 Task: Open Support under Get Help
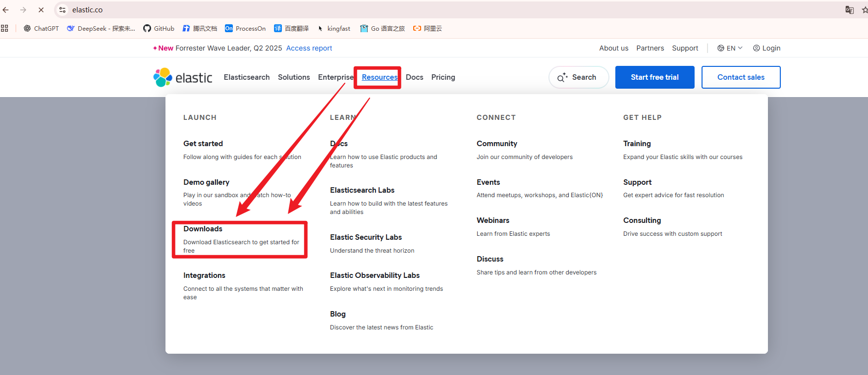[x=637, y=182]
